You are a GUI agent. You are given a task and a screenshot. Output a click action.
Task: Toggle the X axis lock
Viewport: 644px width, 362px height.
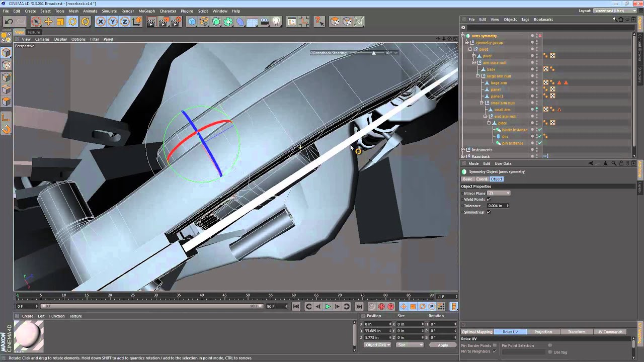[101, 22]
